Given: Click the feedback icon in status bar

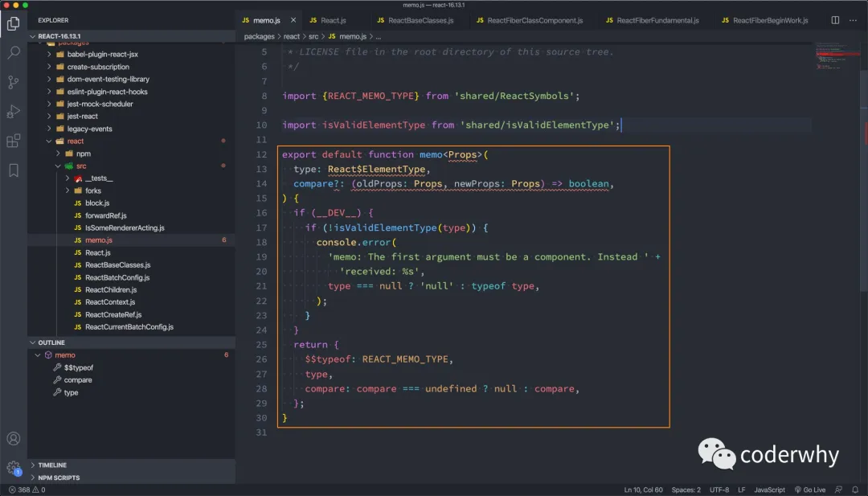Looking at the screenshot, I should tap(838, 490).
